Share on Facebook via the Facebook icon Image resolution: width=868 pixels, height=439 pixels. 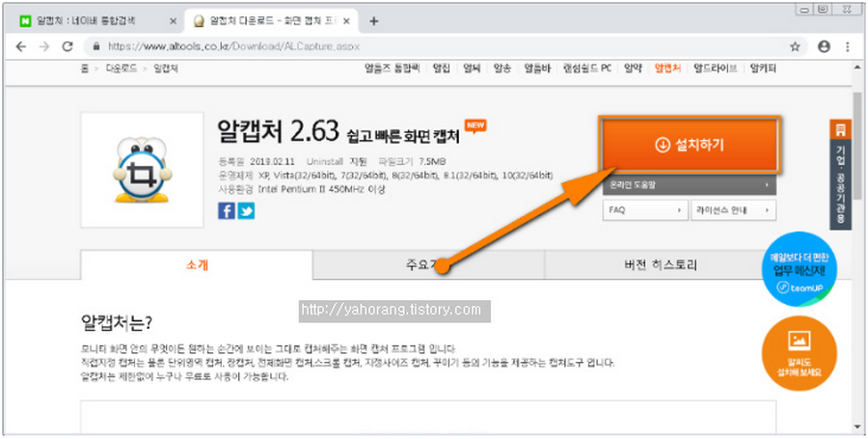click(226, 211)
